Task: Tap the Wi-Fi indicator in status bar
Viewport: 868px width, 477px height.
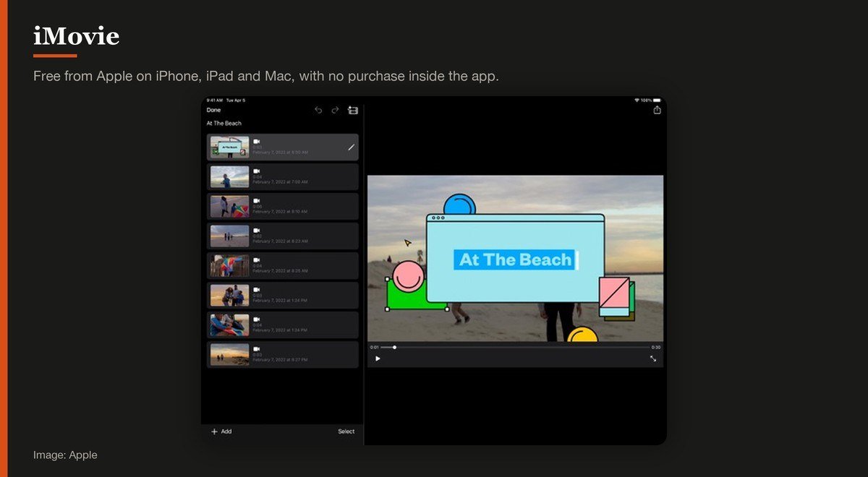Action: (637, 100)
